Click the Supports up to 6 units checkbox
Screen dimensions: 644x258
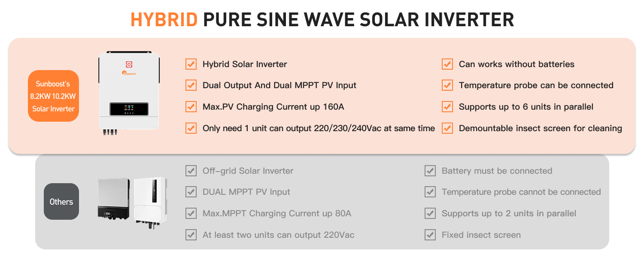pos(447,107)
